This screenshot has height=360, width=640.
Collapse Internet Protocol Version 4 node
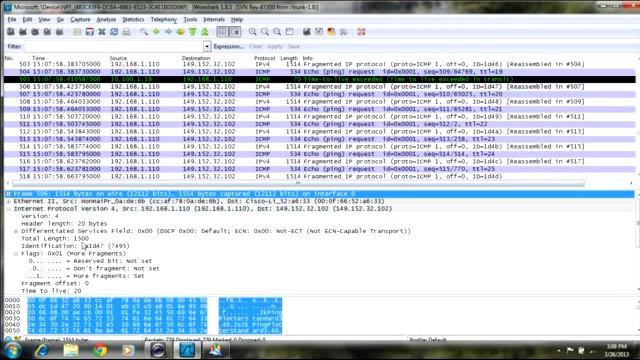pos(8,209)
